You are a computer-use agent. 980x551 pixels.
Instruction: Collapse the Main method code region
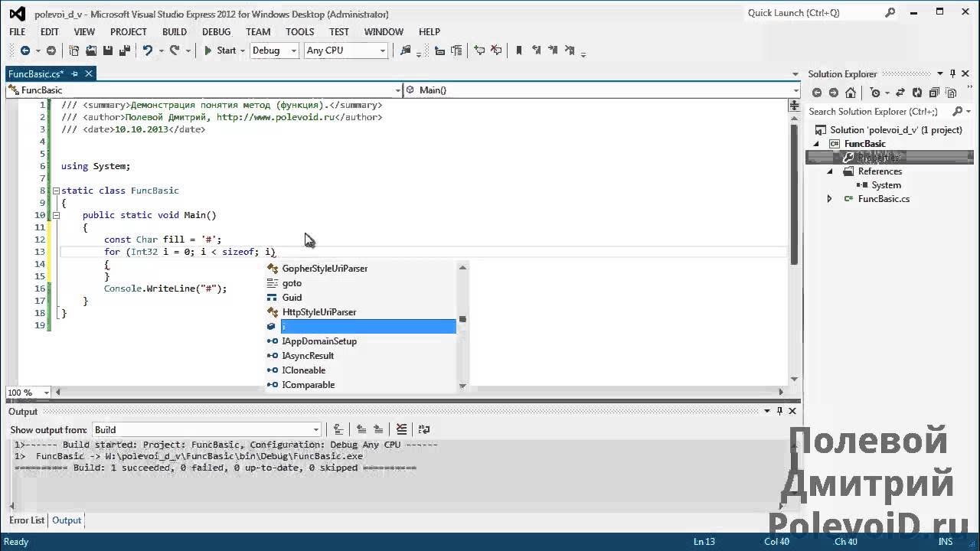click(56, 215)
